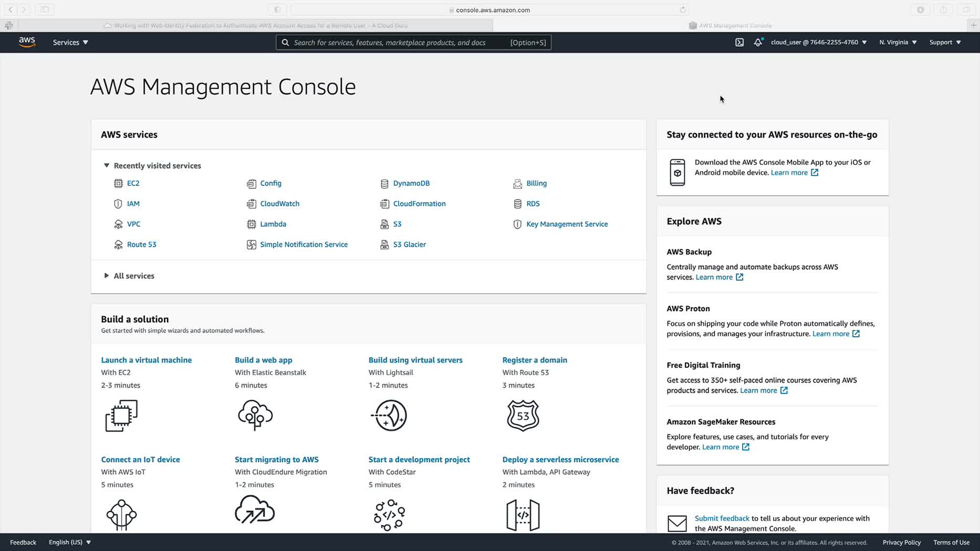Click the Lambda service icon
The image size is (980, 551).
click(x=252, y=224)
